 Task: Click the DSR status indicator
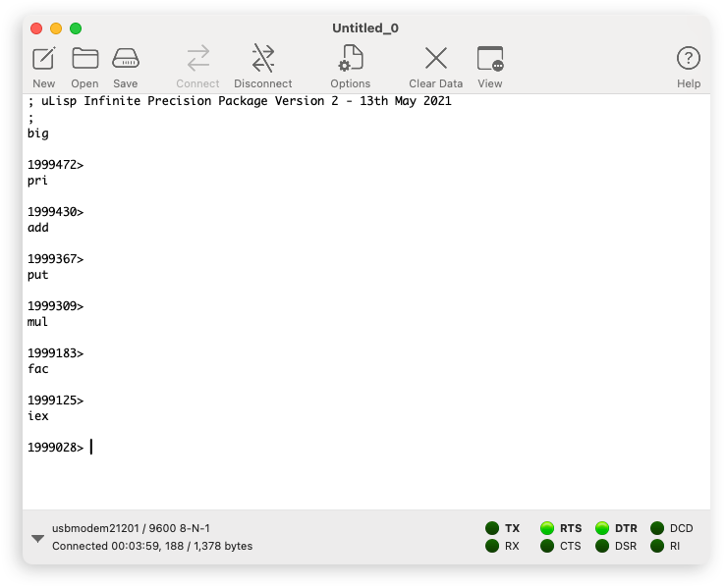pos(602,546)
